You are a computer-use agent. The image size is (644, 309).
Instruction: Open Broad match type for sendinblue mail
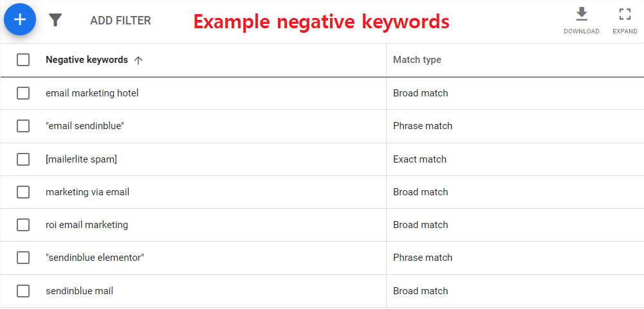click(x=420, y=291)
